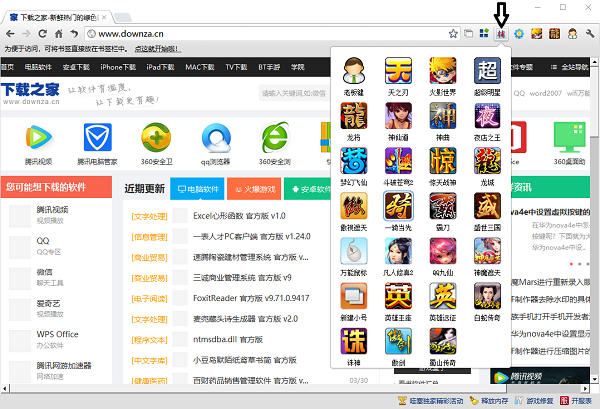Open 电脑软件 in the black nav bar
Screen dimensions: 600x409
pos(38,67)
